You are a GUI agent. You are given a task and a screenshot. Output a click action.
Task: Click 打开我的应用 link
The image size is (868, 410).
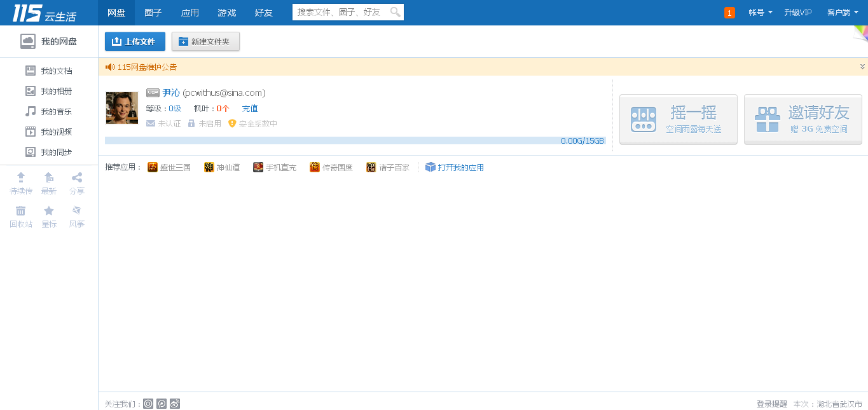coord(455,168)
